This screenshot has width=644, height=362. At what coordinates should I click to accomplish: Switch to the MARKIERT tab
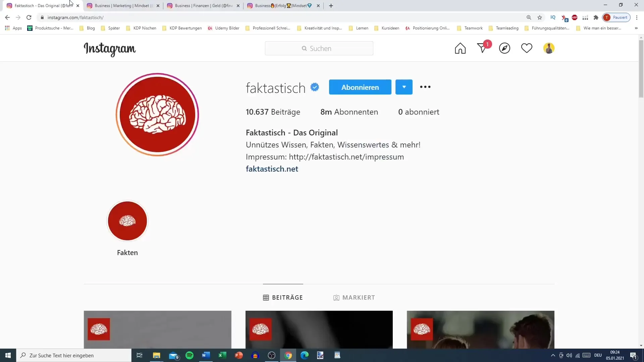(354, 297)
